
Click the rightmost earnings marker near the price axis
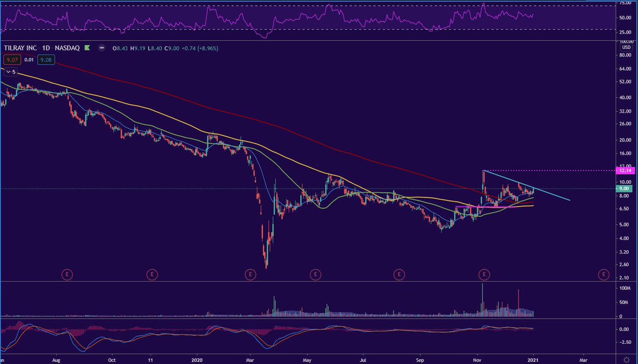604,275
